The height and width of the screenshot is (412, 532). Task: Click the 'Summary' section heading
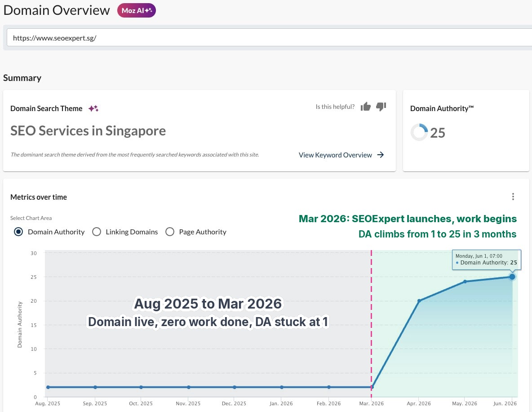pos(22,78)
